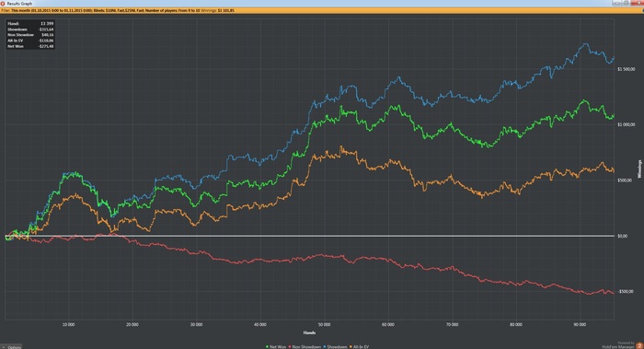Click the $1 500,00 axis label
The image size is (644, 349).
[626, 69]
